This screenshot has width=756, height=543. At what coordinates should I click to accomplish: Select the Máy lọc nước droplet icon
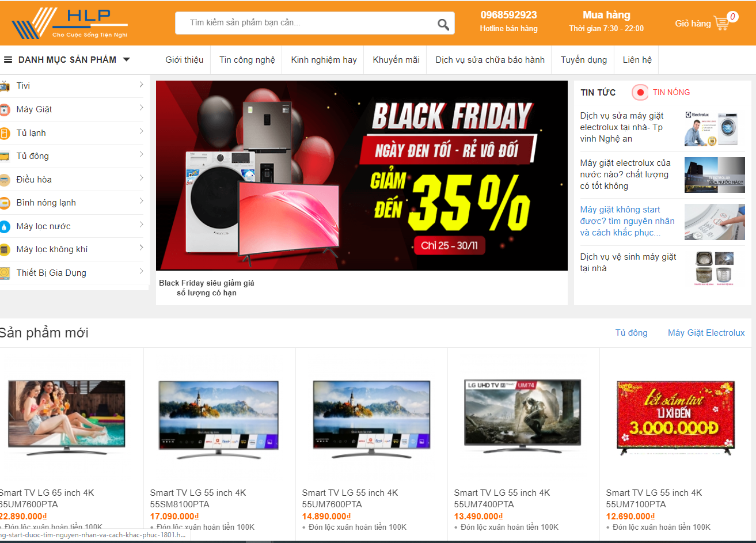(x=4, y=226)
